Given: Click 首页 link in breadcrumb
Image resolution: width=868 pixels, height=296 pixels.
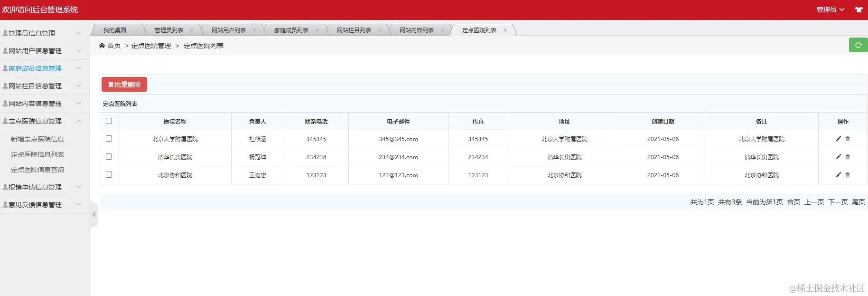Looking at the screenshot, I should point(114,46).
